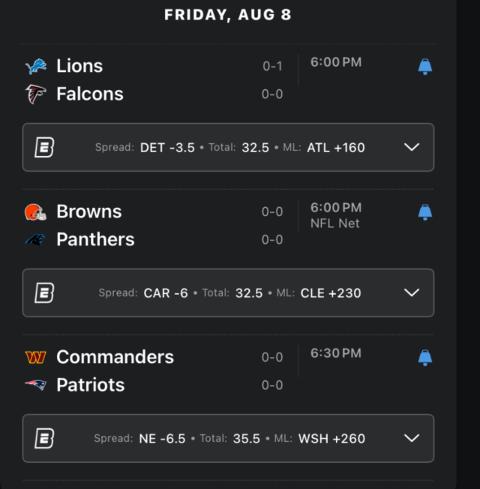Select the Commanders team name
This screenshot has height=489, width=480.
click(115, 357)
